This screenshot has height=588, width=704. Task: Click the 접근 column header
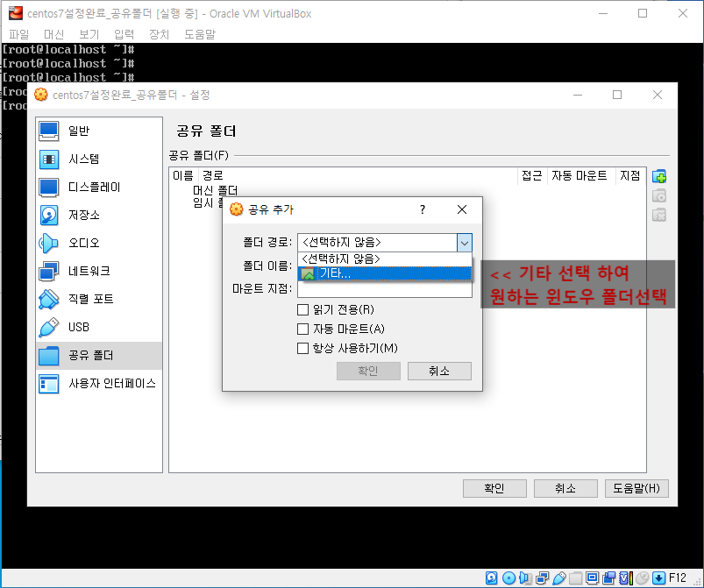(532, 175)
